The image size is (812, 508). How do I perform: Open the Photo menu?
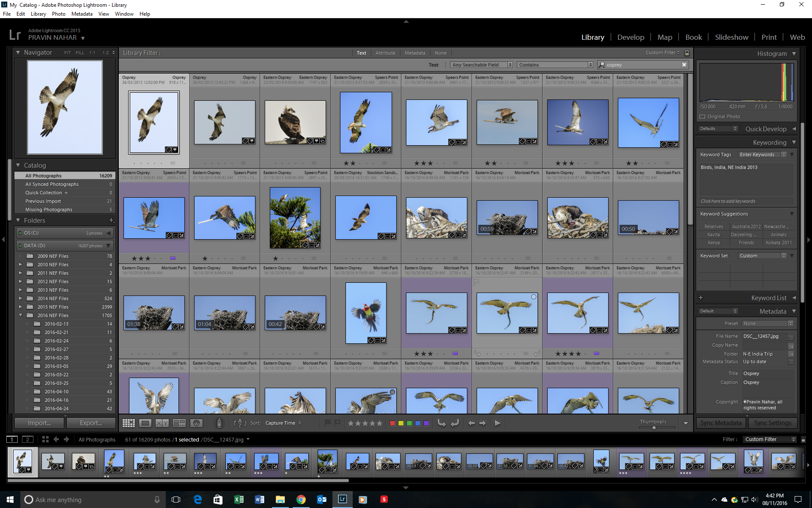(x=59, y=14)
